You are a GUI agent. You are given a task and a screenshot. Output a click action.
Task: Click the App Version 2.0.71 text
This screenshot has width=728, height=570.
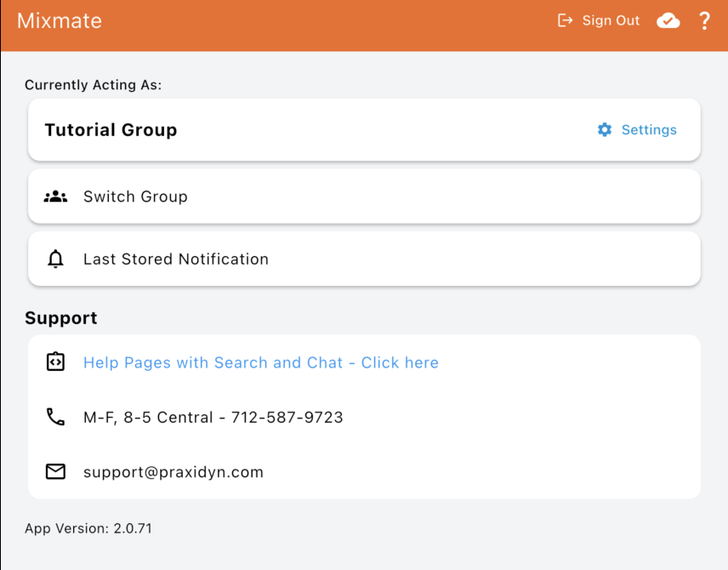[88, 528]
